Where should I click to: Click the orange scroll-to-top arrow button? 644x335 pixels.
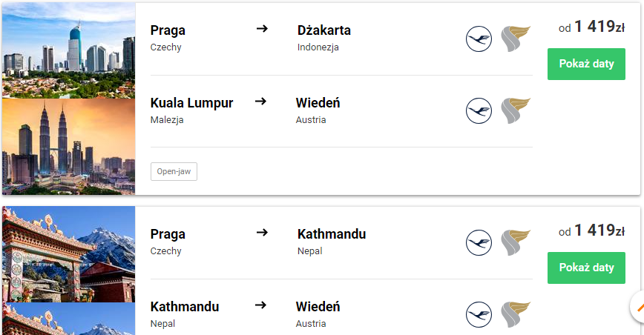tap(638, 307)
